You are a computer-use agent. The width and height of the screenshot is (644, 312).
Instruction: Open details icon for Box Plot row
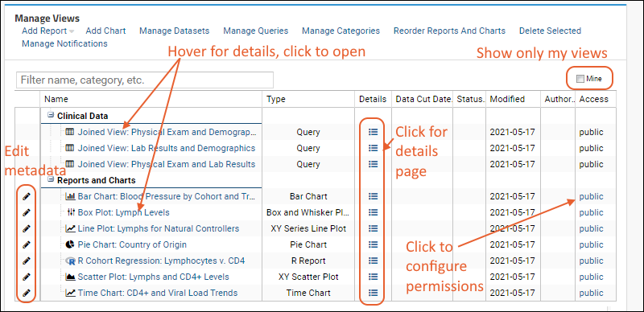pyautogui.click(x=373, y=212)
